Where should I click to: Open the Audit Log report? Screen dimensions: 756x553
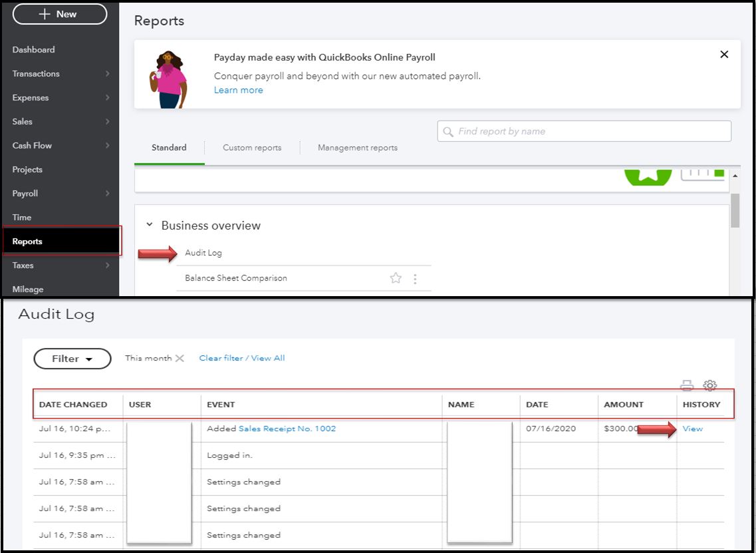pos(202,253)
